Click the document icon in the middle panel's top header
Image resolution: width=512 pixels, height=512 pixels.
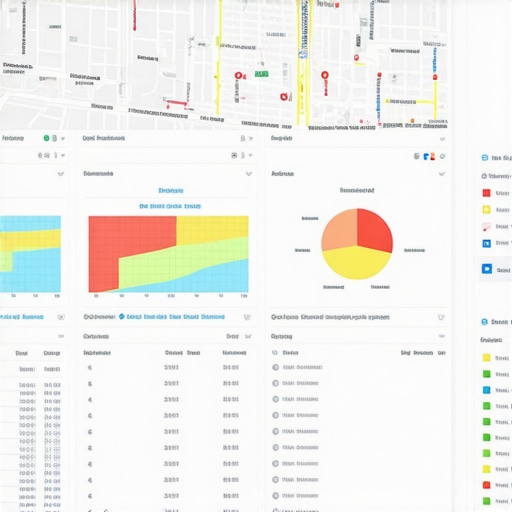[243, 138]
